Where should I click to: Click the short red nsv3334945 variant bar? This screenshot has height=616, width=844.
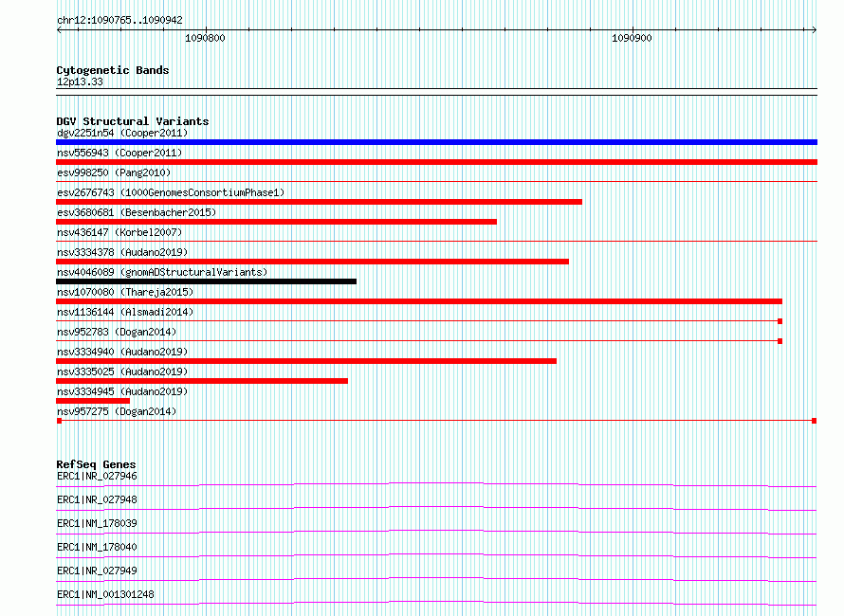(93, 401)
